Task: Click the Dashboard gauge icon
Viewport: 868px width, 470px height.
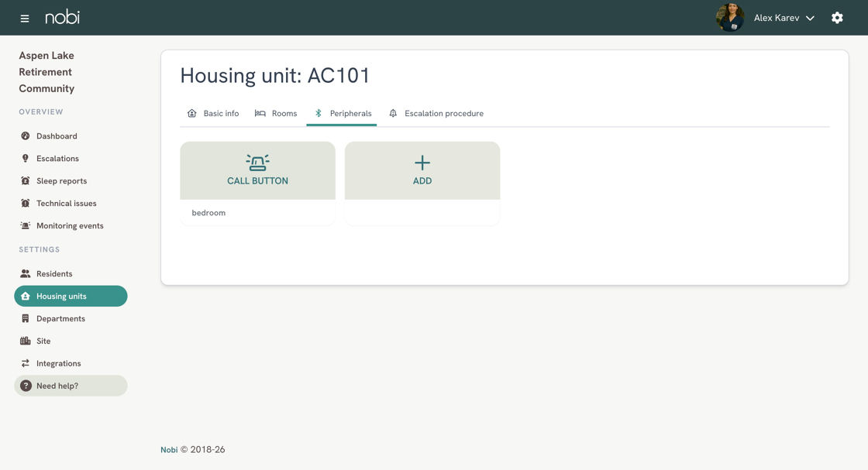Action: pyautogui.click(x=26, y=136)
